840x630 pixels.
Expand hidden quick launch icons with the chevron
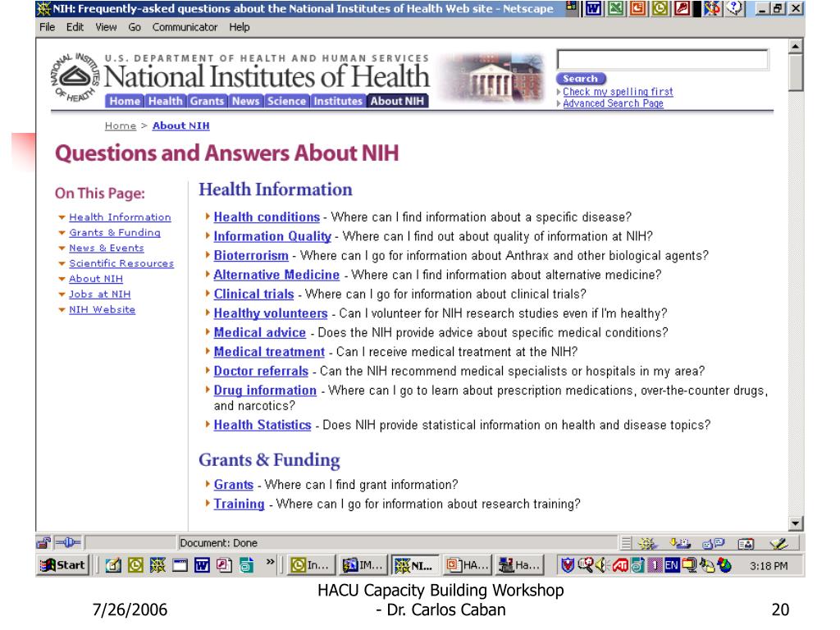[x=270, y=562]
